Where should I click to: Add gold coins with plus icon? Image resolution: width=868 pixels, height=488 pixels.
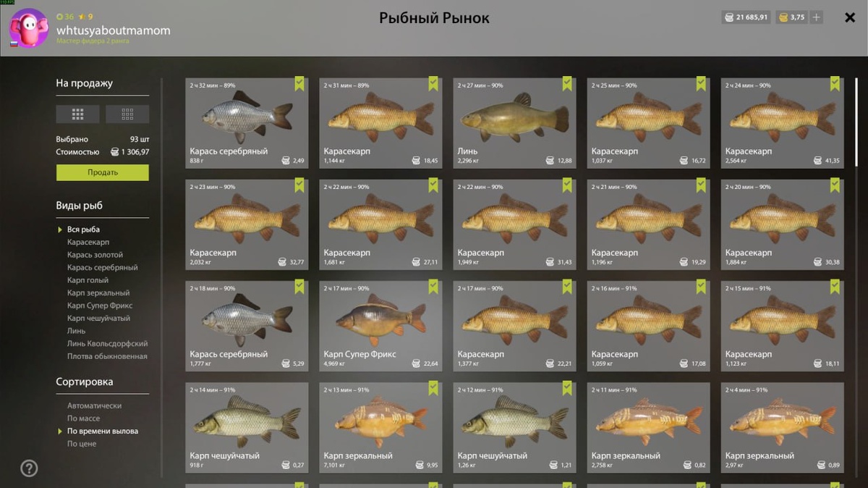click(816, 17)
